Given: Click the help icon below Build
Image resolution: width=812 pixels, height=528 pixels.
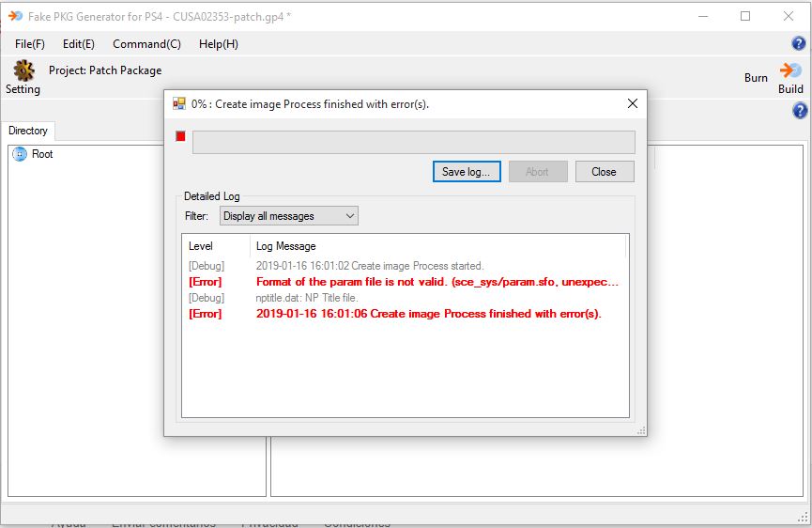Looking at the screenshot, I should 800,110.
